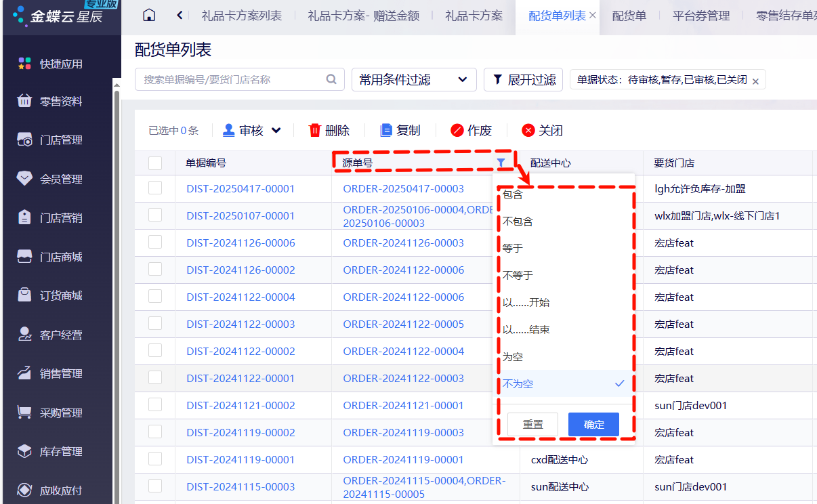Check the row DIST-20241126-00002
Screen dimensions: 817x504
[155, 269]
